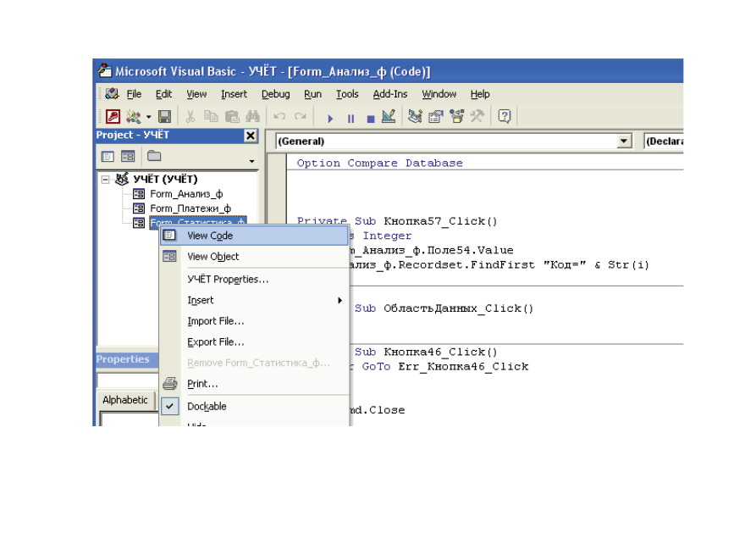756x533 pixels.
Task: Select Form_Платежи_ф in the project tree
Action: pos(190,208)
